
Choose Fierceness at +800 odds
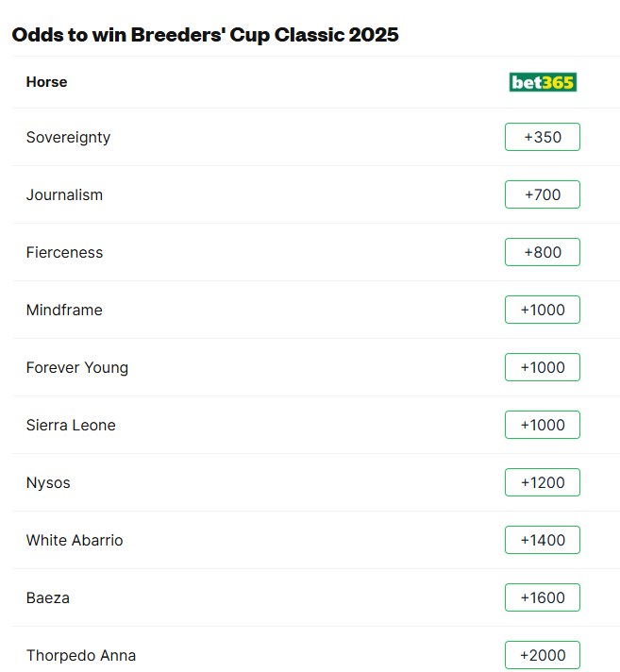pyautogui.click(x=542, y=252)
